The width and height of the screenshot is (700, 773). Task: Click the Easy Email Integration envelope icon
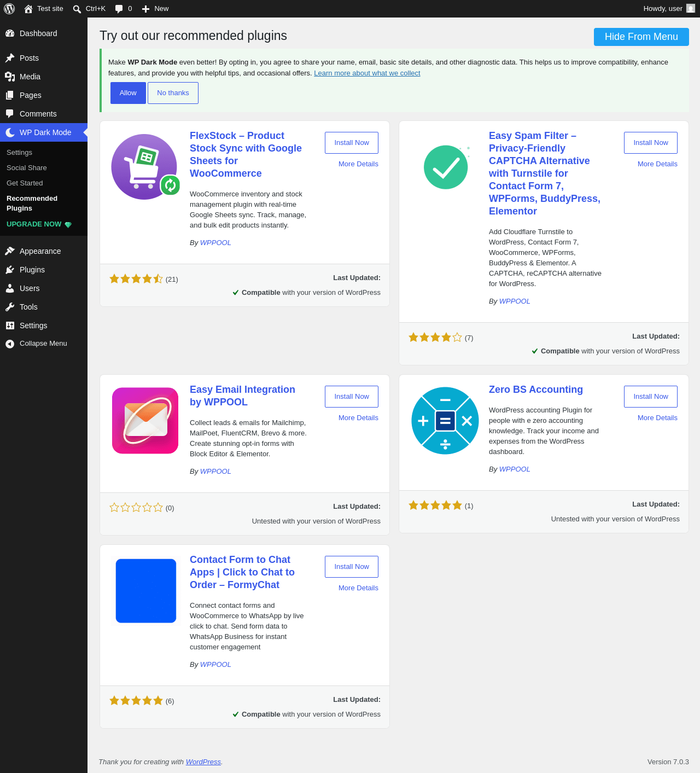(145, 421)
